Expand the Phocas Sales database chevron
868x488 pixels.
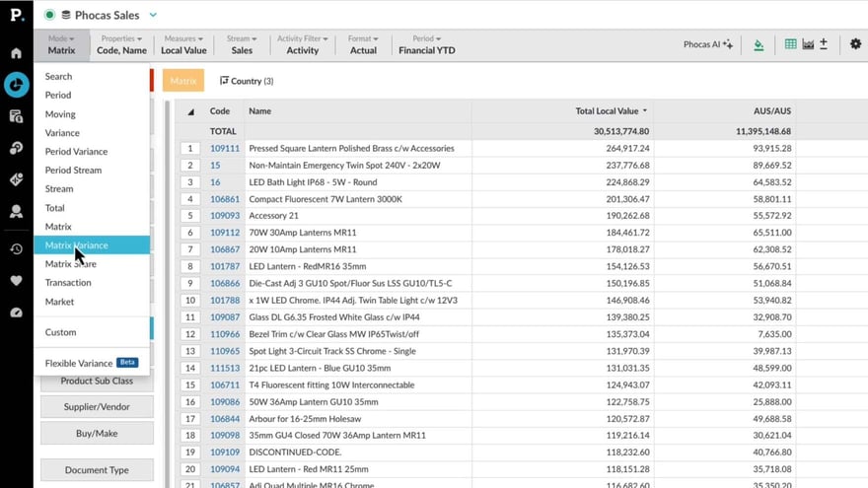[x=153, y=15]
